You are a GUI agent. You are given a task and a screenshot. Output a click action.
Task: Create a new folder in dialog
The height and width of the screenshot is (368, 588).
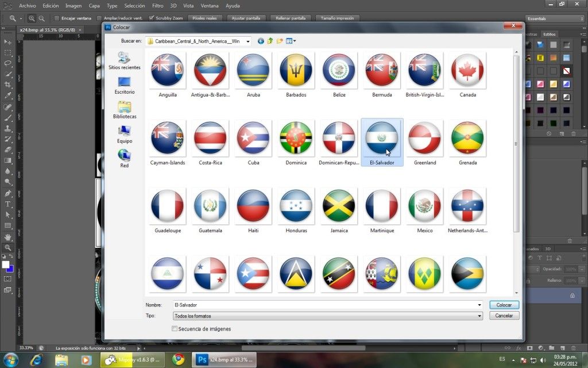(280, 41)
